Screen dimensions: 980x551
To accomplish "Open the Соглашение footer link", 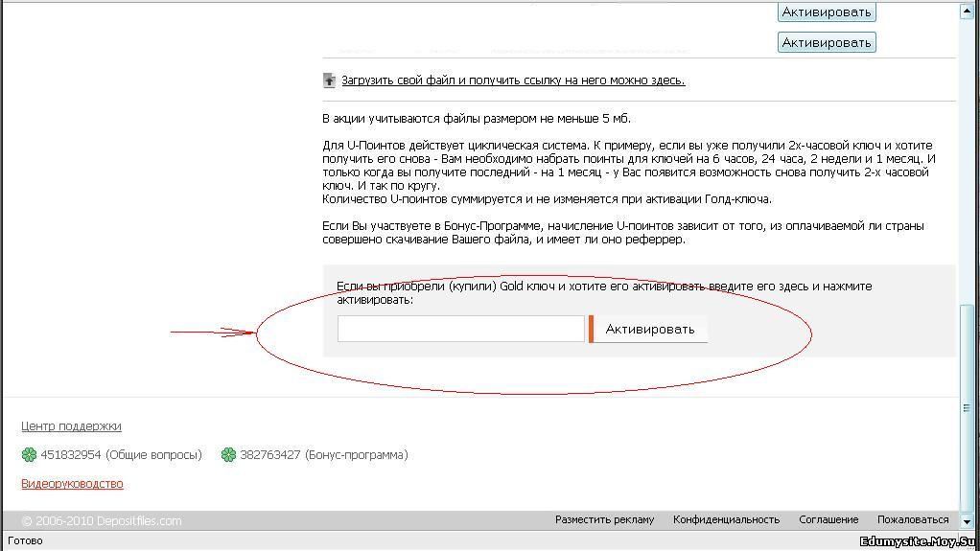I will [828, 519].
